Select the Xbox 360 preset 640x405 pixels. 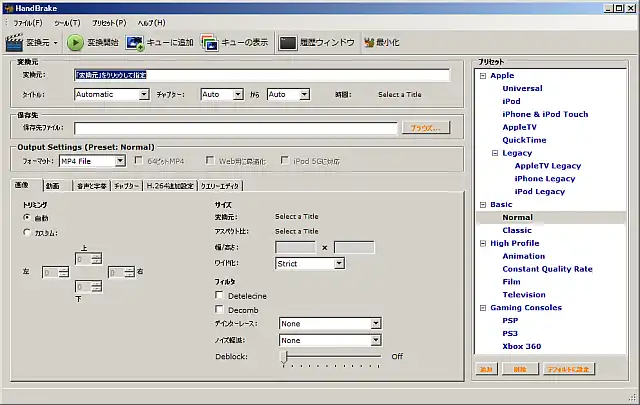(522, 346)
